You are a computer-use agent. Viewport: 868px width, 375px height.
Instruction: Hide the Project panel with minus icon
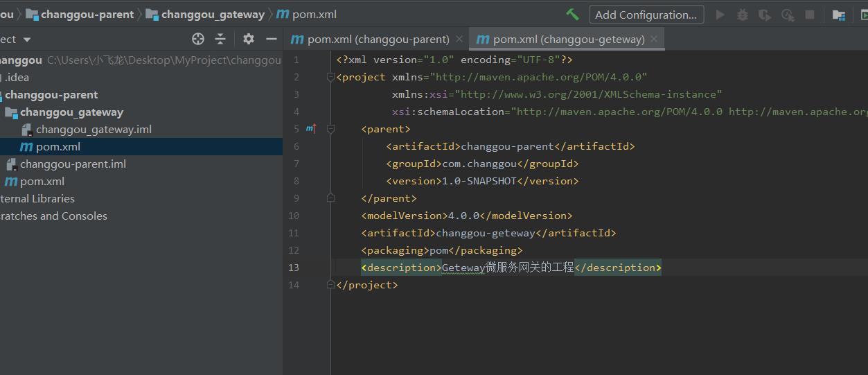point(272,39)
